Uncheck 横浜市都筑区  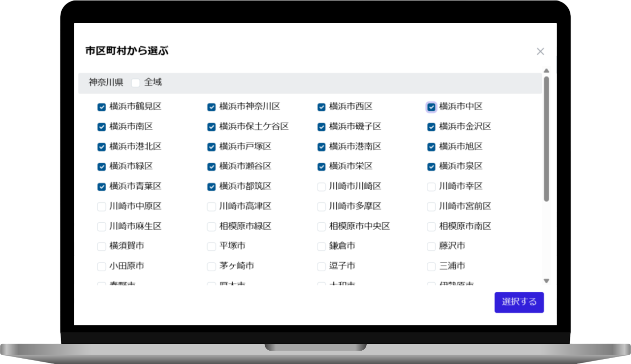[211, 187]
